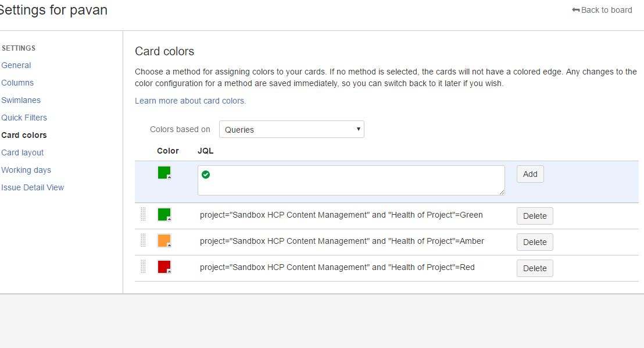Click the JQL text area resize grip

tap(502, 193)
